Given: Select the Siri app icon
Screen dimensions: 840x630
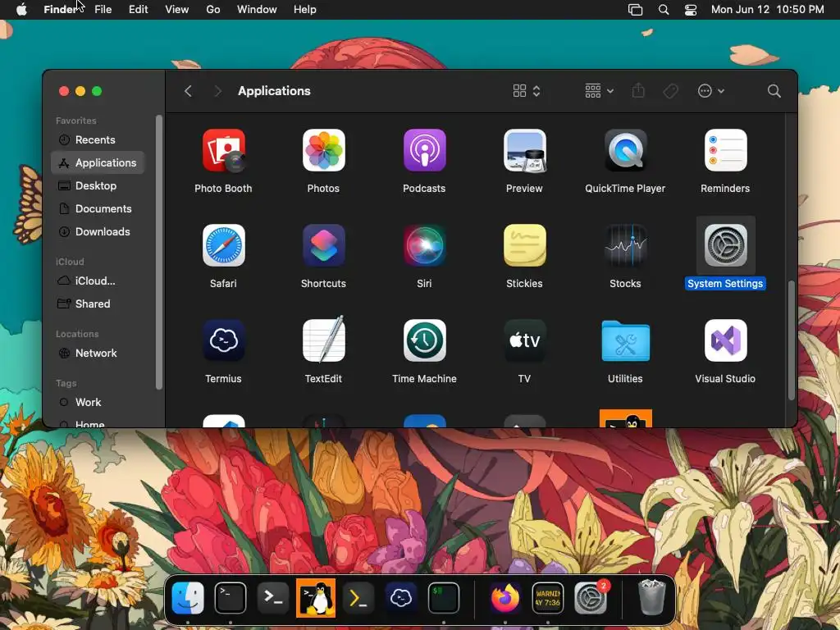Looking at the screenshot, I should [424, 245].
